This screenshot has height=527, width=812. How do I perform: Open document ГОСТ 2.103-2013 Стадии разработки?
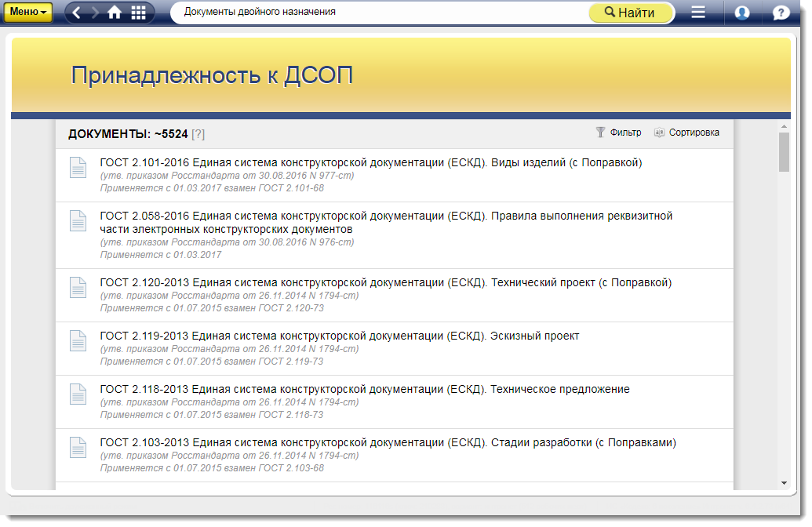tap(388, 442)
